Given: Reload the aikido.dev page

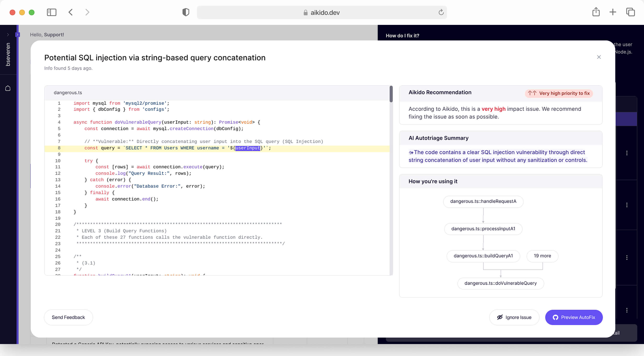Looking at the screenshot, I should click(x=441, y=12).
